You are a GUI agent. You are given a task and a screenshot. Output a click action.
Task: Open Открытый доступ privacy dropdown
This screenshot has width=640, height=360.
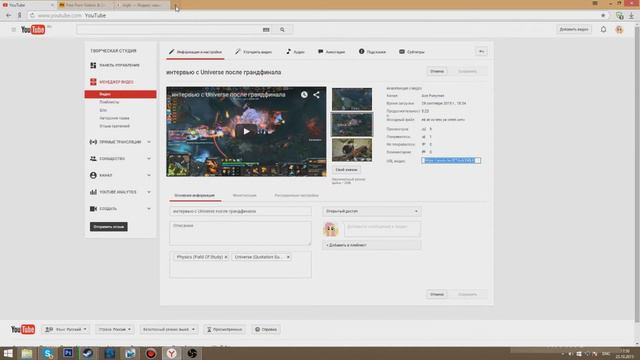tap(372, 211)
